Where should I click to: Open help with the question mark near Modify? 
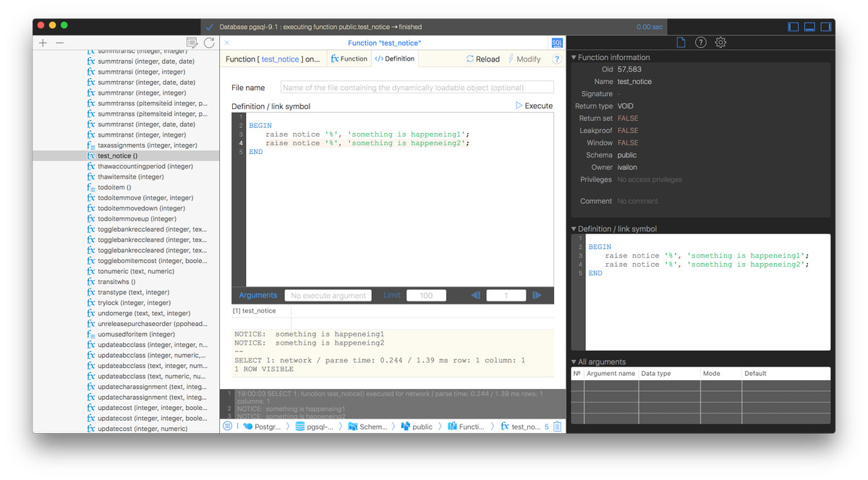click(557, 59)
